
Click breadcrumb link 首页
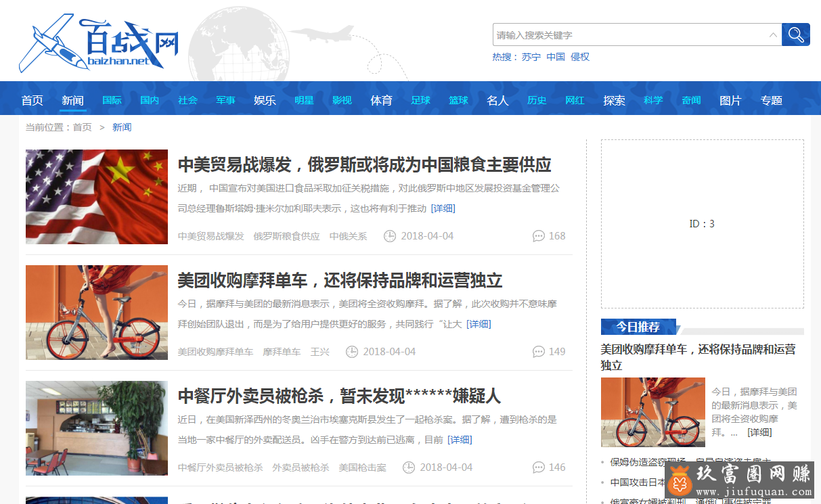pyautogui.click(x=83, y=127)
